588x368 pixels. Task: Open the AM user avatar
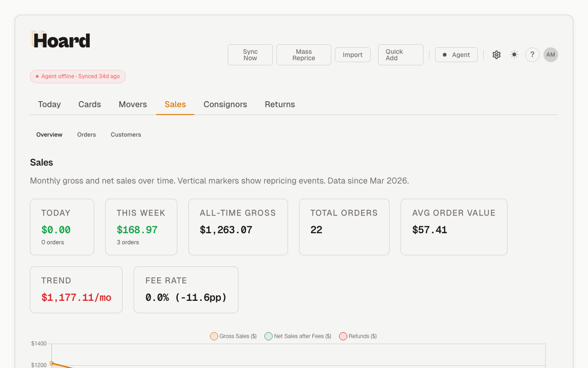(x=551, y=55)
